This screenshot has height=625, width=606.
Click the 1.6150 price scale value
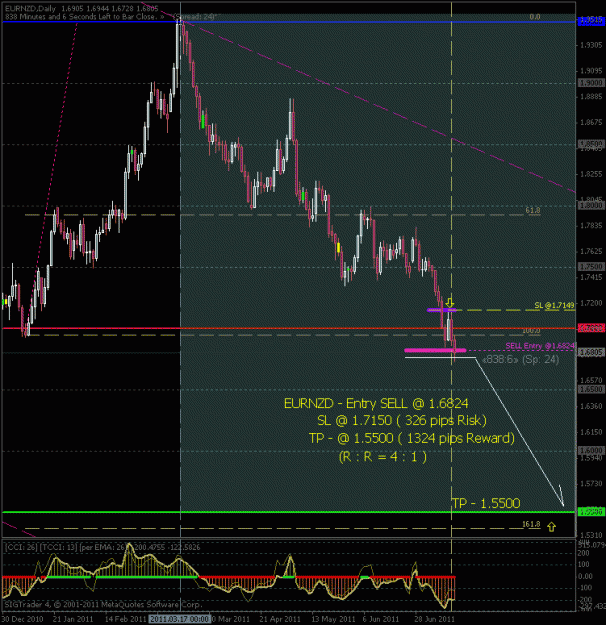[591, 432]
